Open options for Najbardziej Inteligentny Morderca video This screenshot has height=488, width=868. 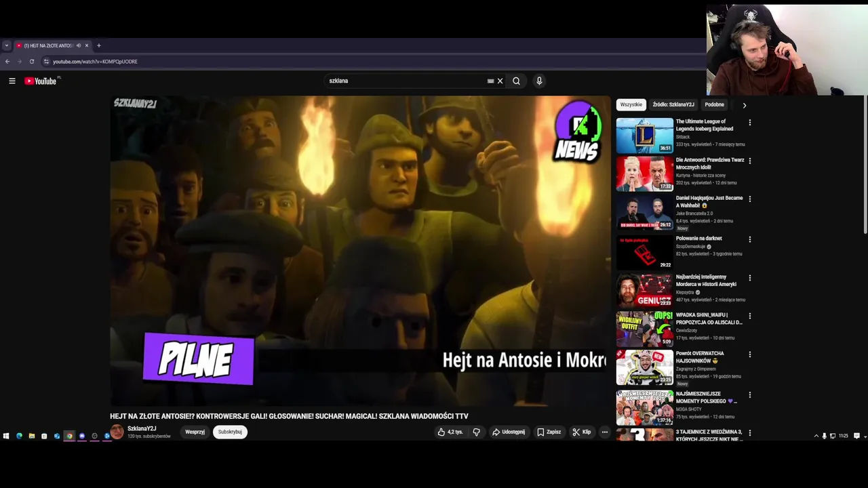point(749,278)
